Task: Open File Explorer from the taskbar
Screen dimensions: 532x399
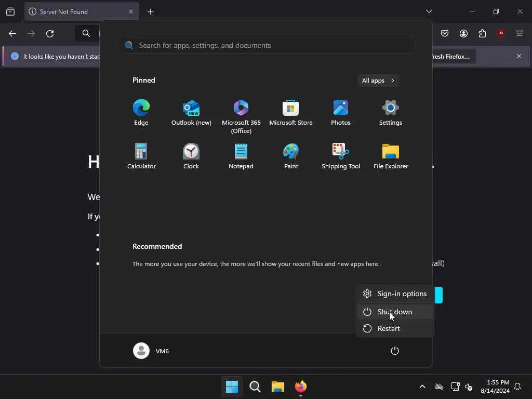Action: [277, 387]
